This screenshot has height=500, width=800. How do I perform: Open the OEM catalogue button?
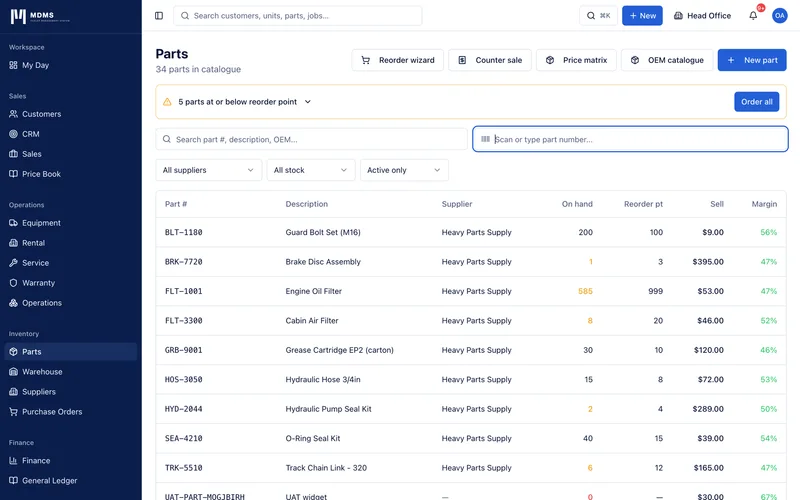667,60
